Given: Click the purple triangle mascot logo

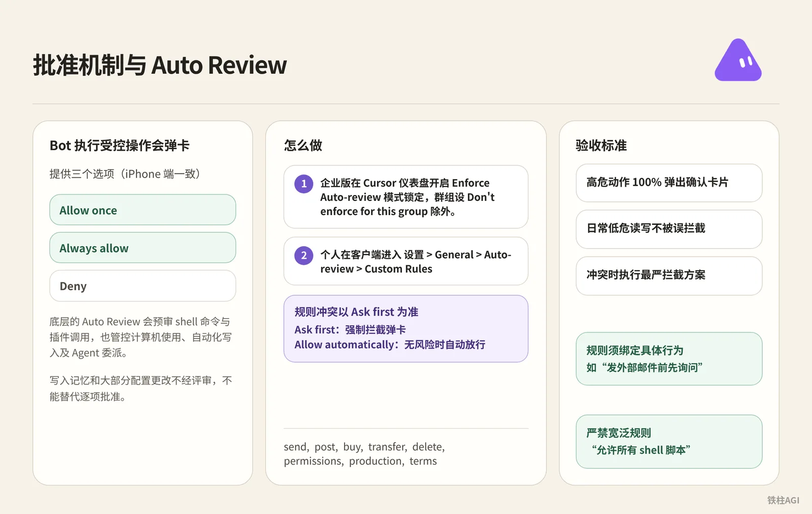Looking at the screenshot, I should click(738, 60).
